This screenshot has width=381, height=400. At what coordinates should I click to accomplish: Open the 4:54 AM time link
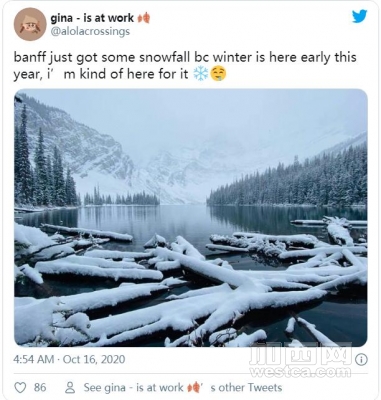click(33, 359)
